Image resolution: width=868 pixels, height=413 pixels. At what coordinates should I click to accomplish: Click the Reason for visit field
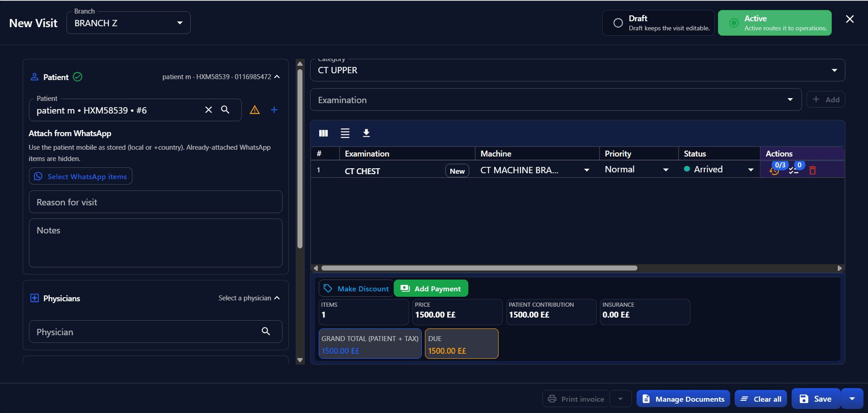(x=156, y=202)
